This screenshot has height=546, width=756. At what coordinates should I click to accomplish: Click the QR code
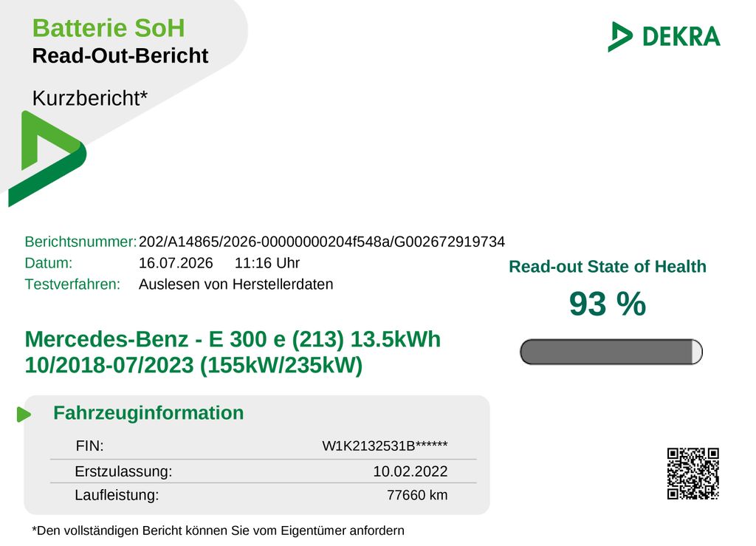click(x=693, y=474)
